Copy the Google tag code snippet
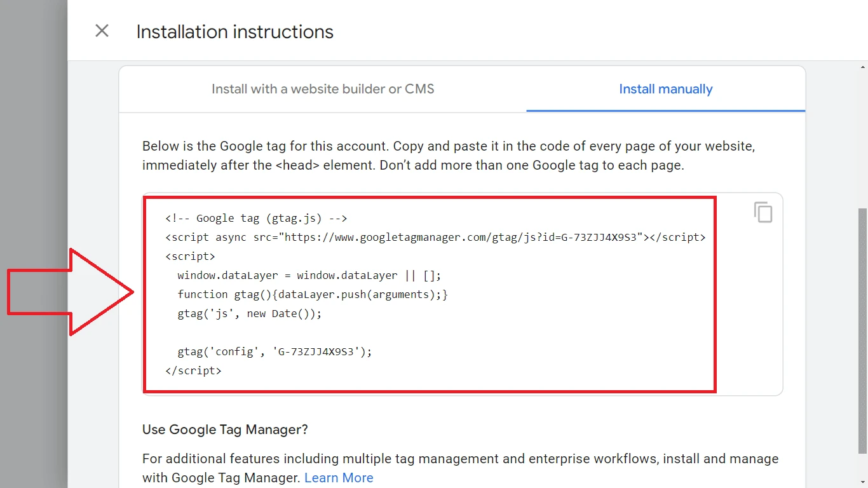 coord(763,212)
